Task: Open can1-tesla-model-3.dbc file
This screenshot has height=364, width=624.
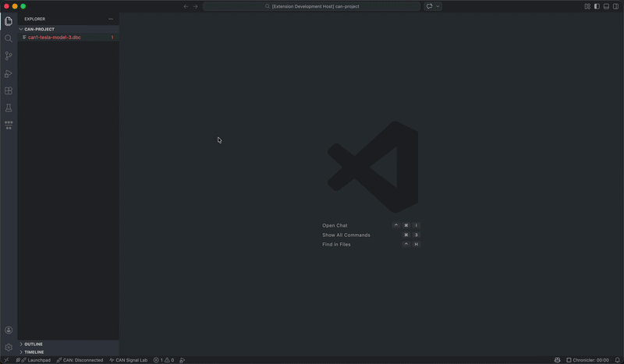Action: [x=68, y=37]
